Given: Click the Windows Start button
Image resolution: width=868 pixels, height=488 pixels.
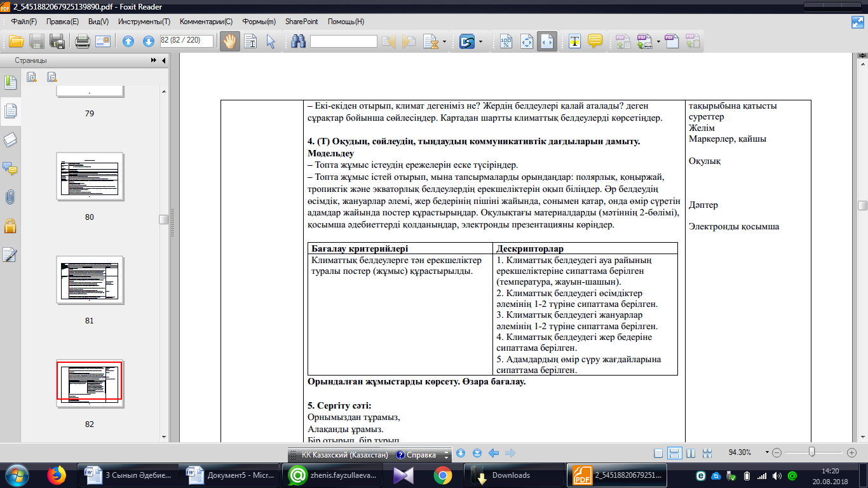Looking at the screenshot, I should tap(16, 475).
